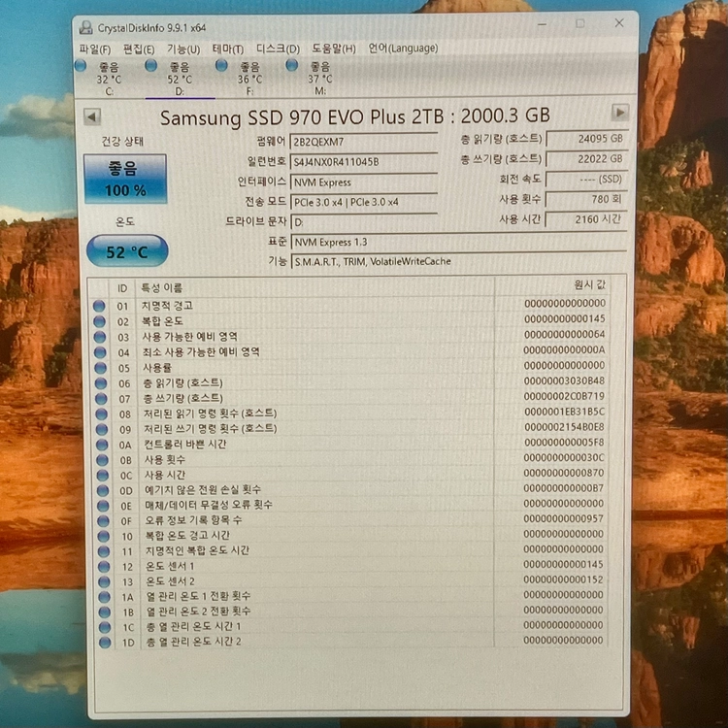Click status dot of 03 사용 가능한 예비 영역
This screenshot has width=728, height=728.
tap(100, 337)
